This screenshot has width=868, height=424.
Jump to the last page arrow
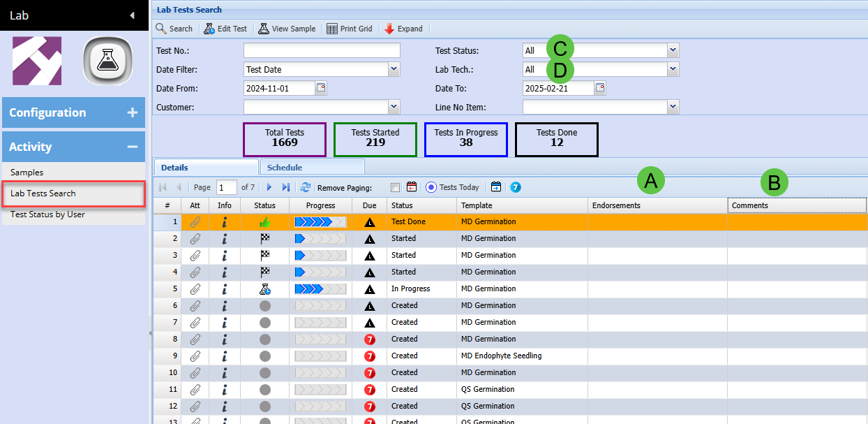point(286,187)
